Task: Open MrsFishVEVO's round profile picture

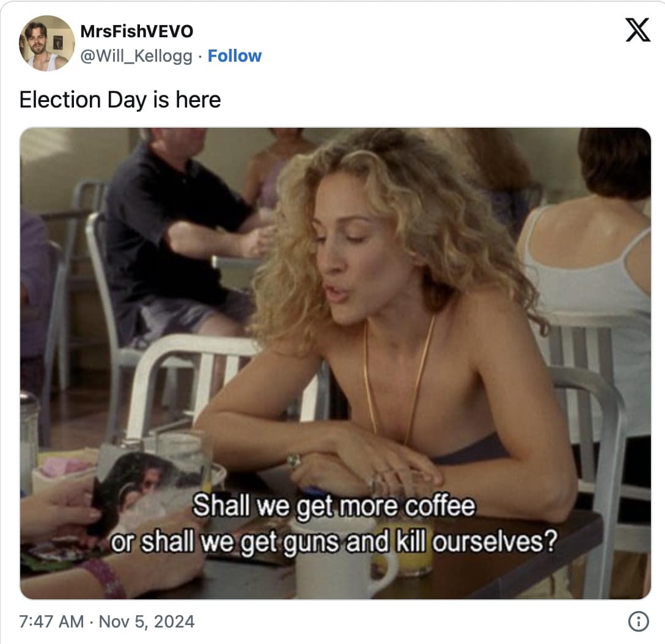Action: point(46,43)
